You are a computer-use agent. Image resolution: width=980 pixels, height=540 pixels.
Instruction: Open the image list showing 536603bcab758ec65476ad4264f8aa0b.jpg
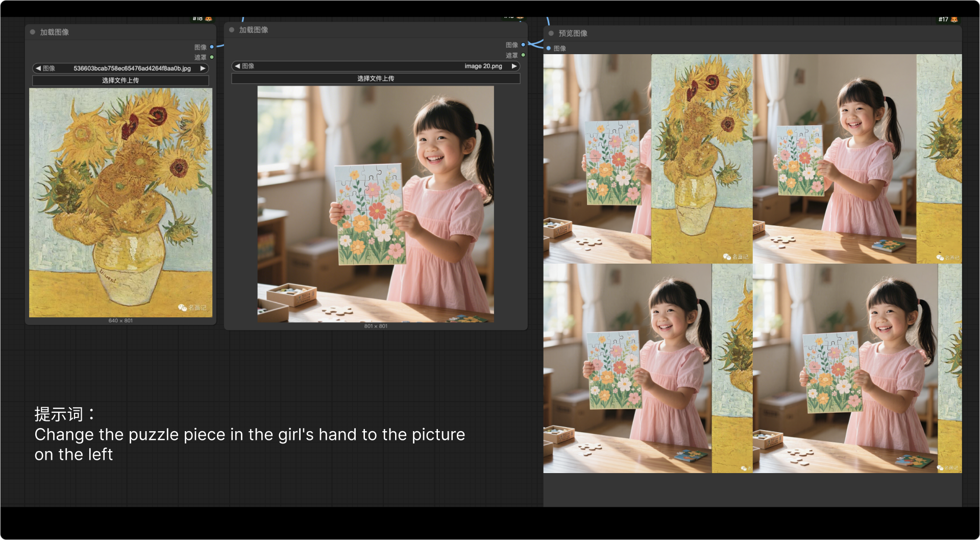click(x=120, y=68)
